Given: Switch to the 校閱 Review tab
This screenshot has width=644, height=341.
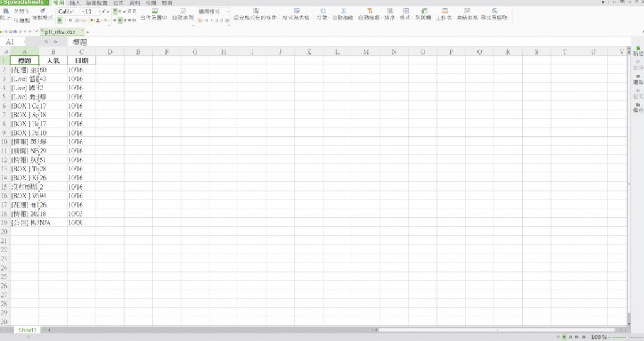Looking at the screenshot, I should pyautogui.click(x=151, y=3).
